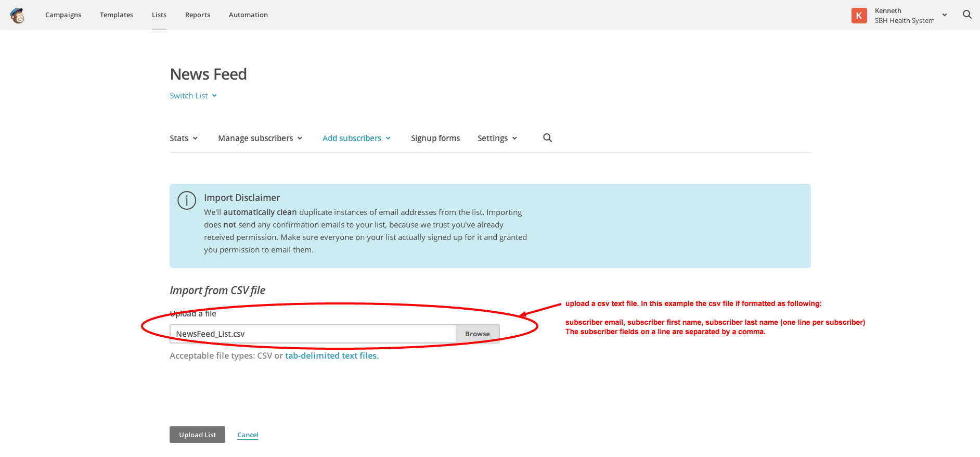Click the list search magnifier icon
The height and width of the screenshot is (457, 980).
547,138
